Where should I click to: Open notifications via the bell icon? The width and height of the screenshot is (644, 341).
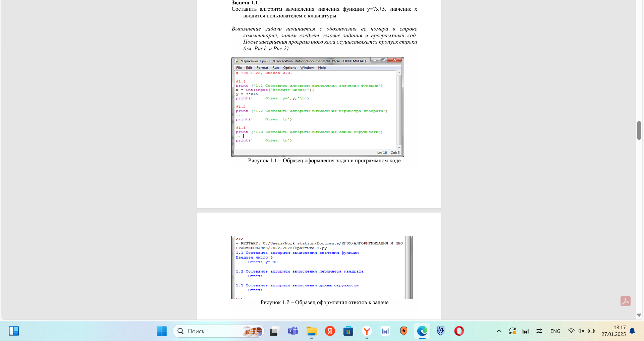[x=633, y=331]
